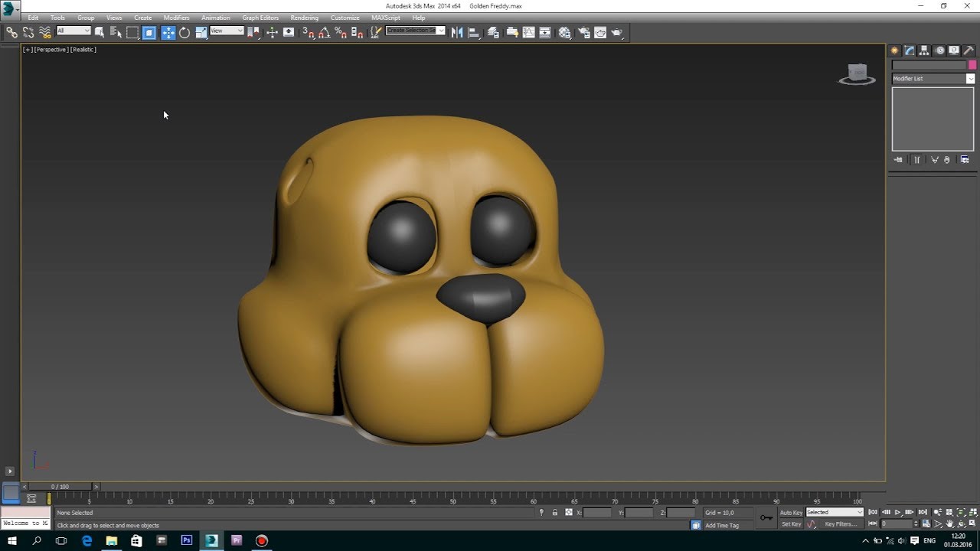Activate the Select and Rotate tool

[185, 32]
